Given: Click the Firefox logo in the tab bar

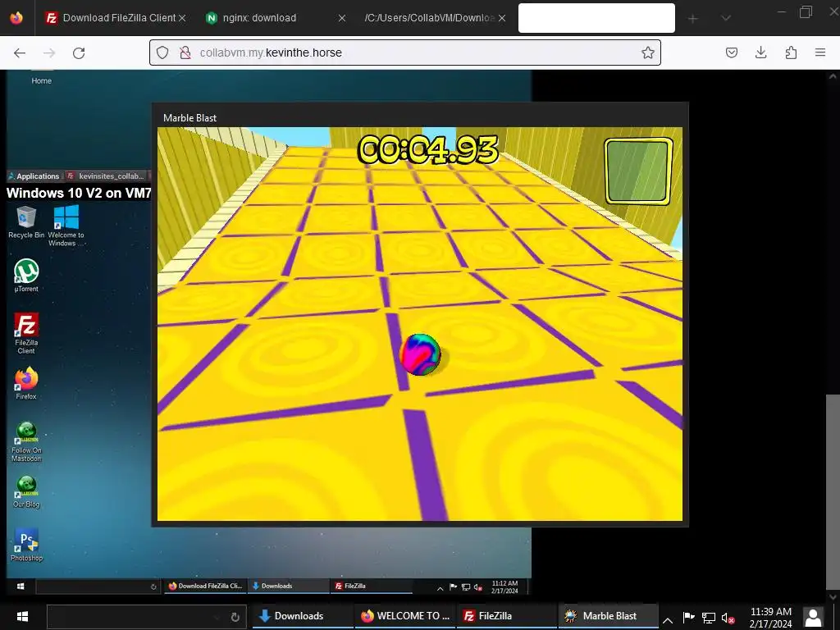Looking at the screenshot, I should pos(16,18).
